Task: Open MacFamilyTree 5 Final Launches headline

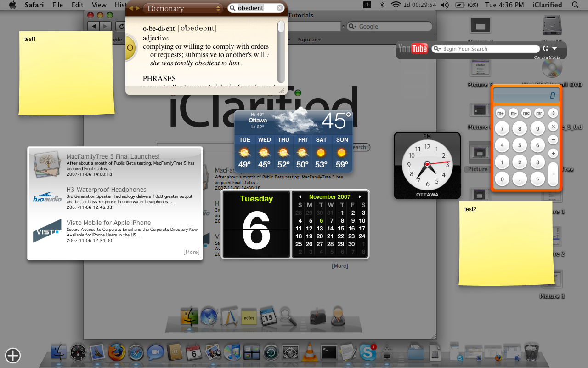Action: [x=113, y=156]
